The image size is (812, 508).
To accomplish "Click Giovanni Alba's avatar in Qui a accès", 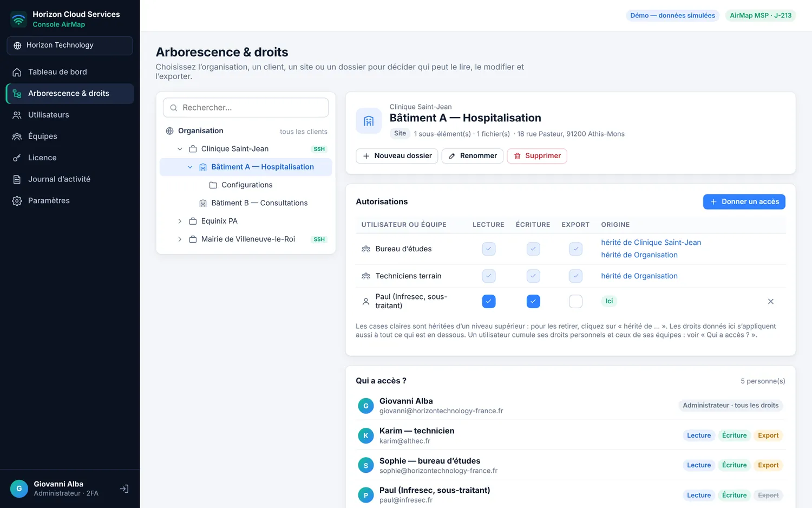I will pos(366,406).
